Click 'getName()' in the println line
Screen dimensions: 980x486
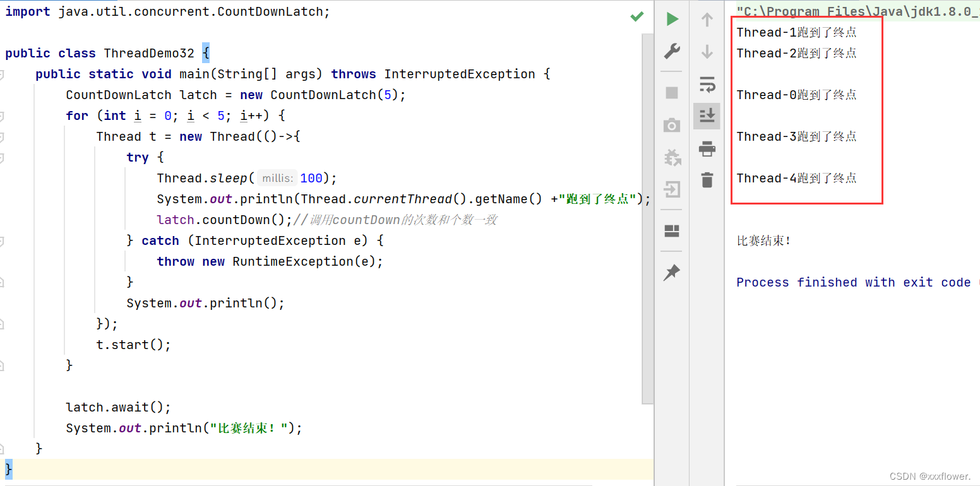pos(509,199)
